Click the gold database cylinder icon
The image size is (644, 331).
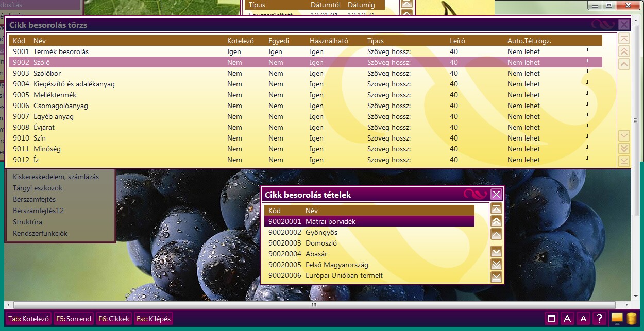click(x=632, y=319)
